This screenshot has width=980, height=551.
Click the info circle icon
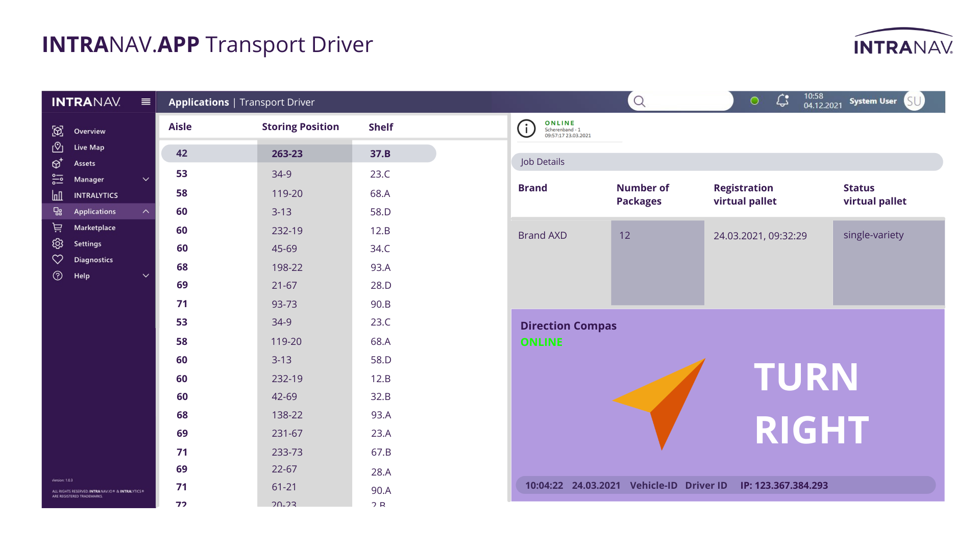[526, 129]
